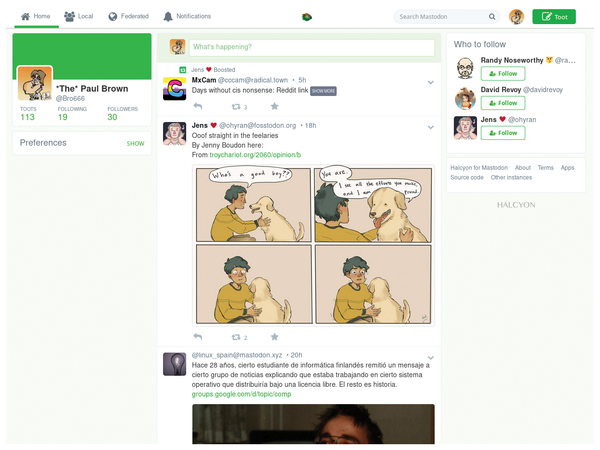Boost the MxCam post
The width and height of the screenshot is (600, 450).
236,106
